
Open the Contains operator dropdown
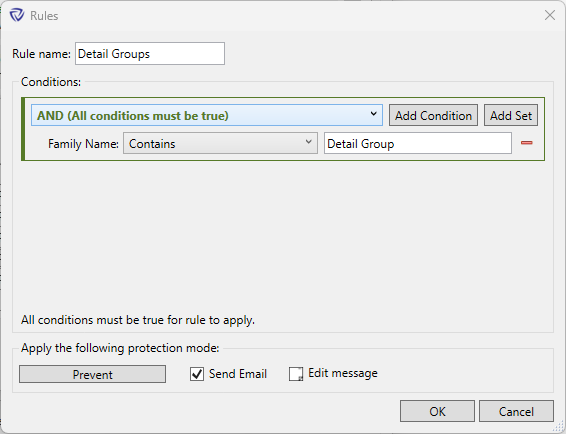pyautogui.click(x=220, y=143)
